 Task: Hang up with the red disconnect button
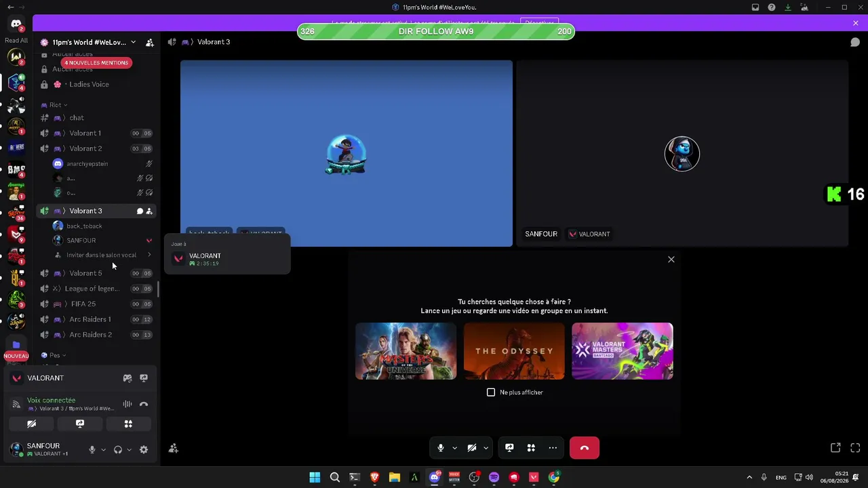585,448
